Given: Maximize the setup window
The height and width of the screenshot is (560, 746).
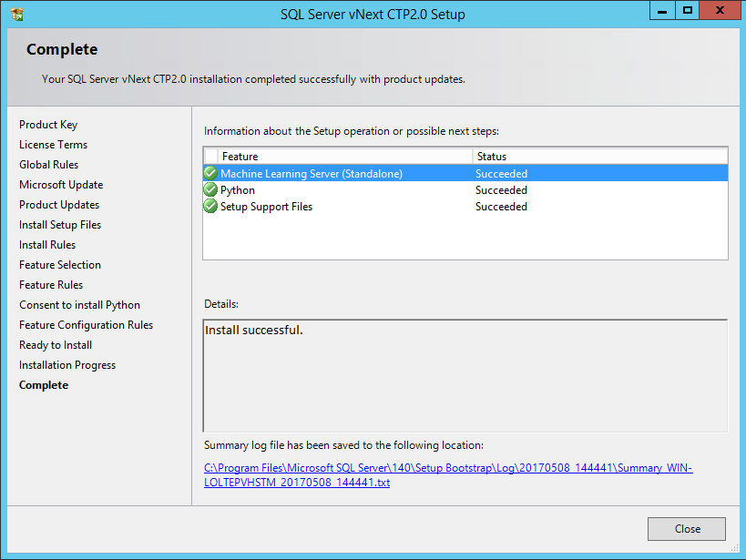Looking at the screenshot, I should [x=687, y=10].
